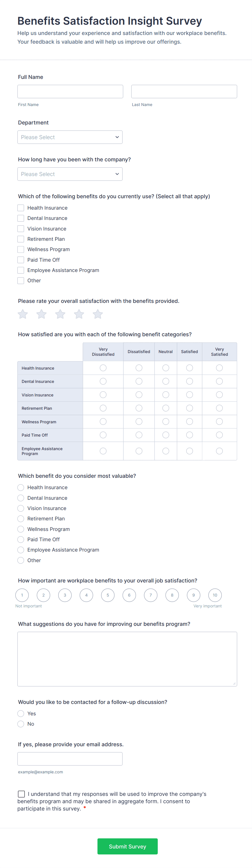Select Yes for follow-up discussion
The image size is (252, 868).
click(21, 713)
